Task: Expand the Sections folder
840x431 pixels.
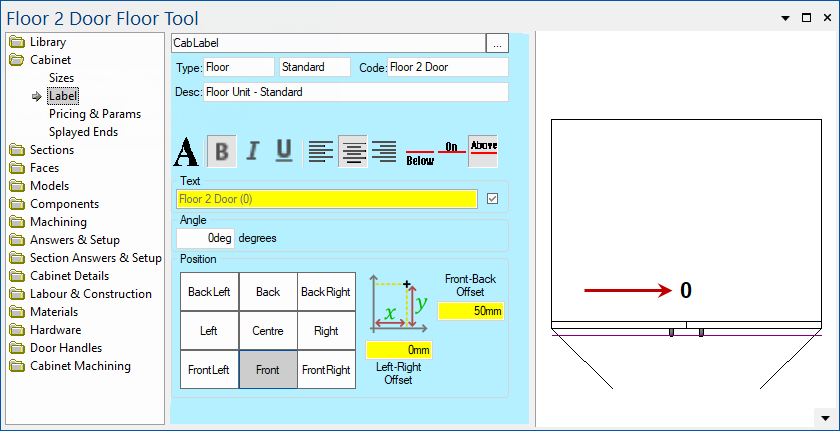Action: coord(42,150)
